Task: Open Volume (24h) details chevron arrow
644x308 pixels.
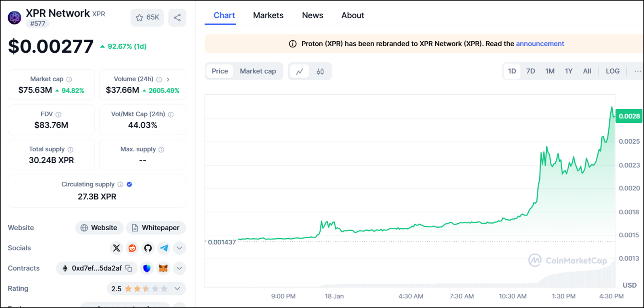Action: [x=168, y=79]
